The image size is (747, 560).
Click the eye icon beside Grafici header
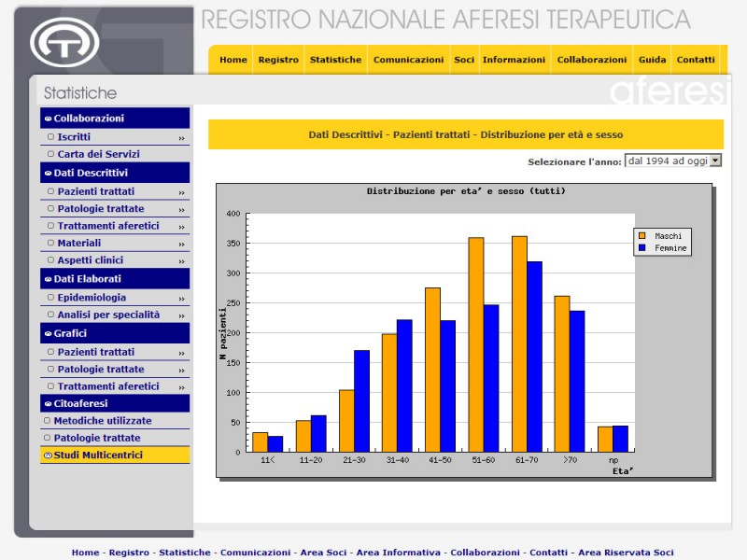click(x=49, y=334)
